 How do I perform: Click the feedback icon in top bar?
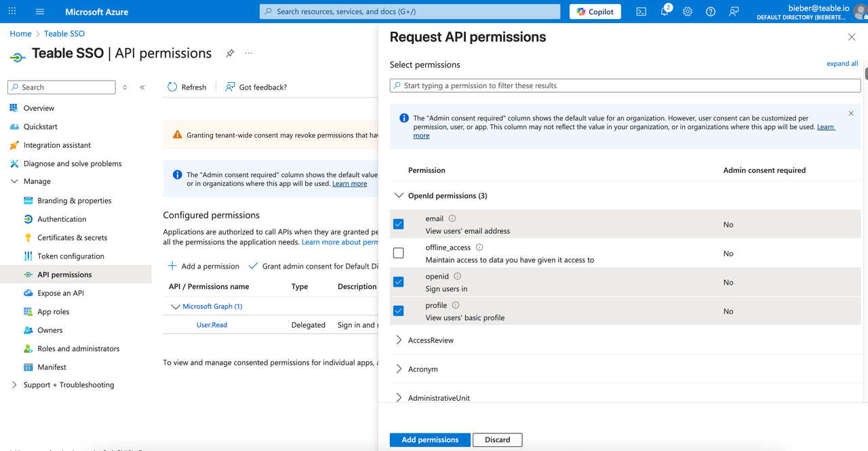click(734, 12)
